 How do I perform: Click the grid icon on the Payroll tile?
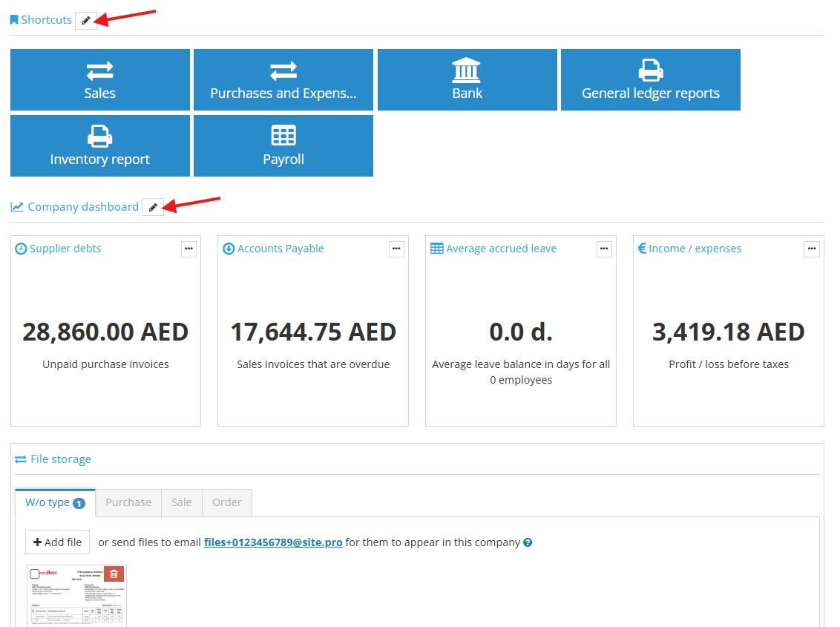coord(283,135)
